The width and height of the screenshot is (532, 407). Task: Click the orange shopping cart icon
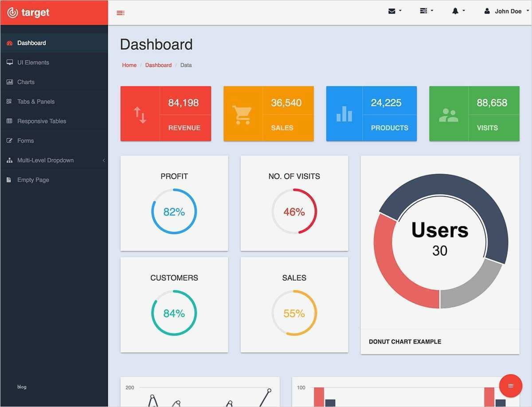242,115
